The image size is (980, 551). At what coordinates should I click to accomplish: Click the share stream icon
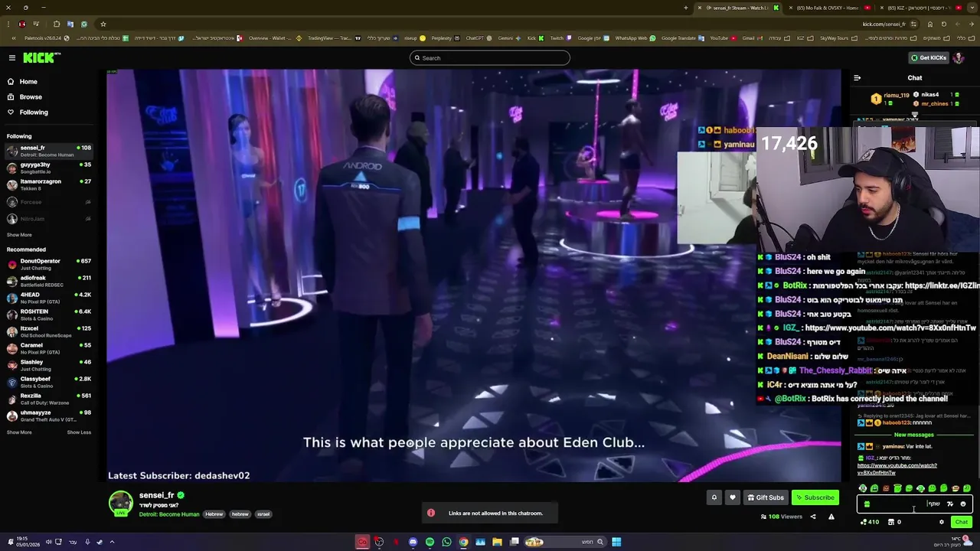813,517
